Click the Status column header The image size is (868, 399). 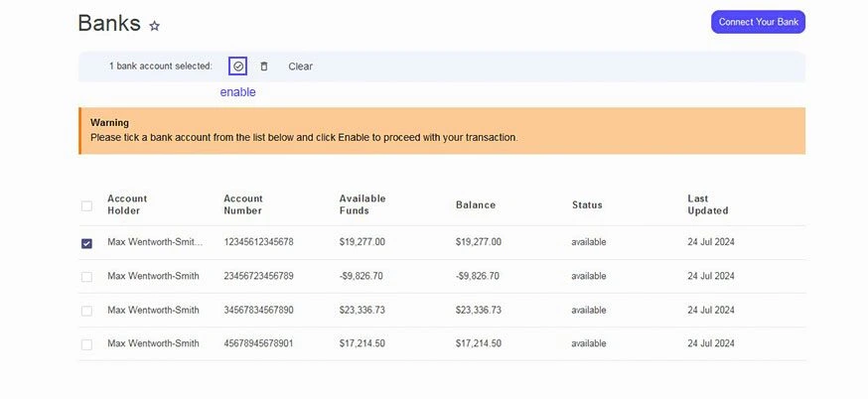point(587,205)
